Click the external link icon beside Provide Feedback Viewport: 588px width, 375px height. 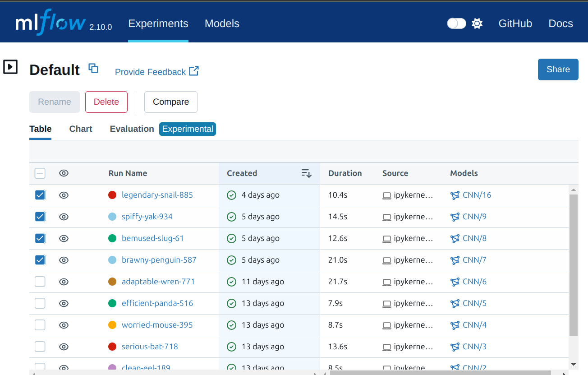click(x=194, y=71)
